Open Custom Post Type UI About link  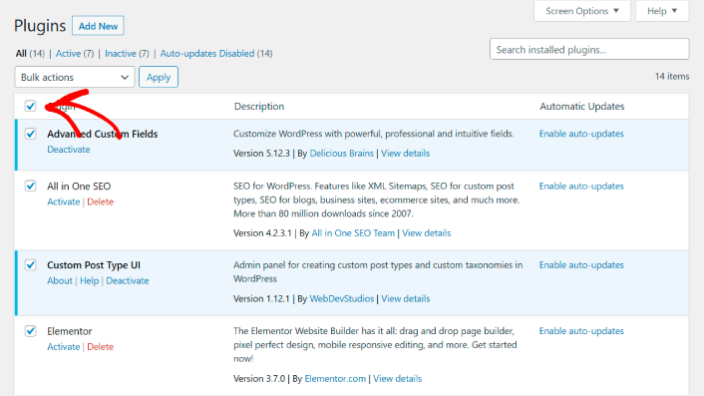point(60,281)
